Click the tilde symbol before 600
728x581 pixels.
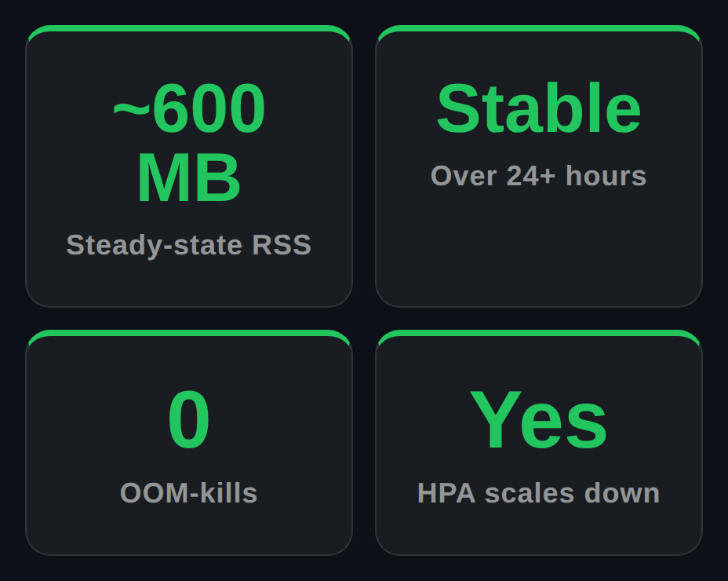pos(131,111)
